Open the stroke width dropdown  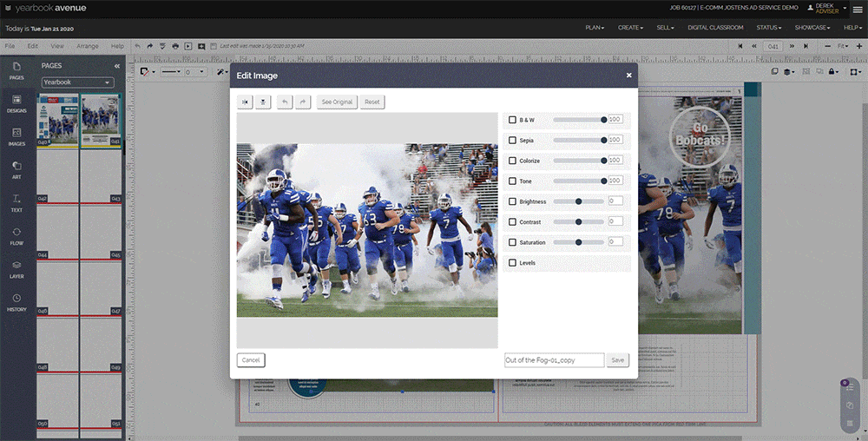(x=194, y=72)
